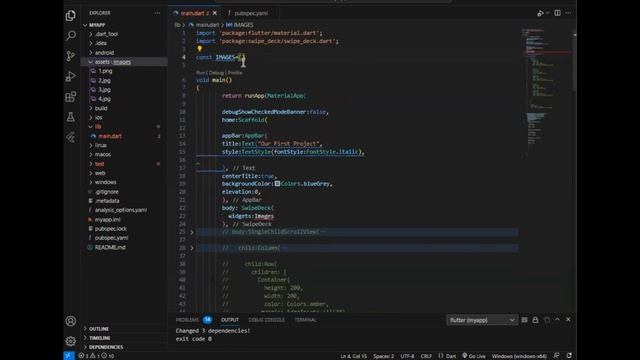The image size is (640, 360).
Task: Click the lightbulb quick fix icon
Action: pyautogui.click(x=200, y=49)
